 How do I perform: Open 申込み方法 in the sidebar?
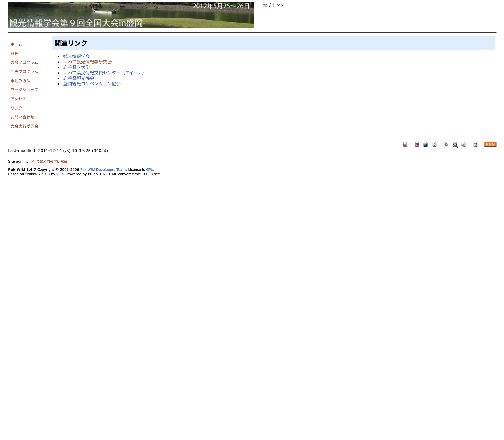click(20, 81)
